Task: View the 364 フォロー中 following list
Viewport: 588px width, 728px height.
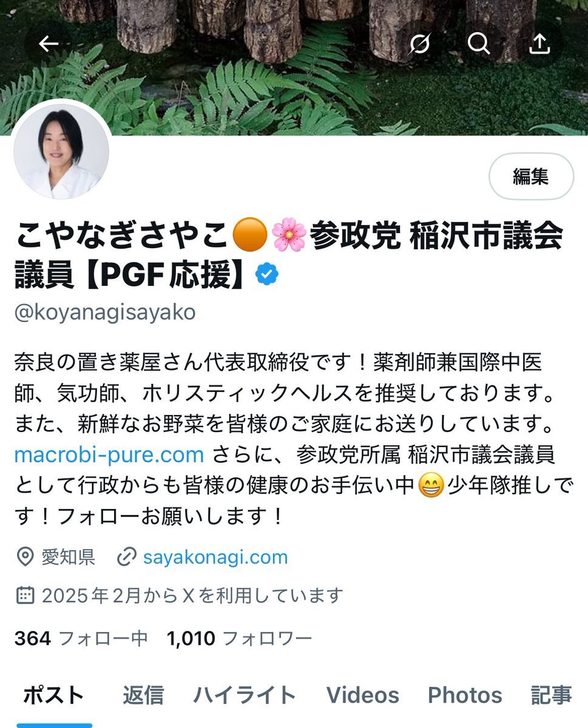Action: click(x=81, y=638)
